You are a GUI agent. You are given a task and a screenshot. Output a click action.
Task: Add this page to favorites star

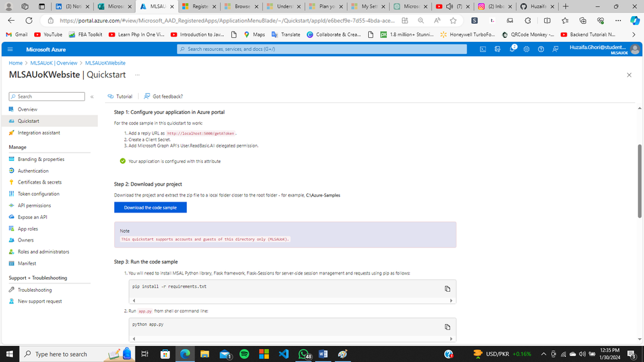(453, 21)
